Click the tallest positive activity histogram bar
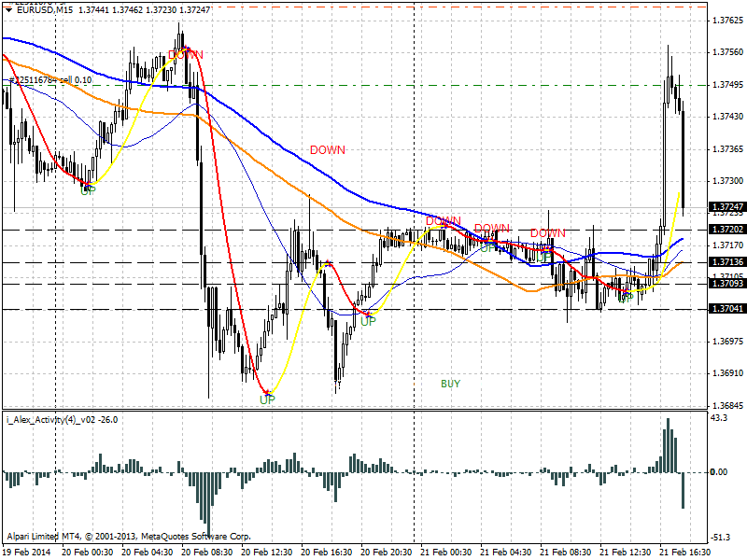 point(668,446)
